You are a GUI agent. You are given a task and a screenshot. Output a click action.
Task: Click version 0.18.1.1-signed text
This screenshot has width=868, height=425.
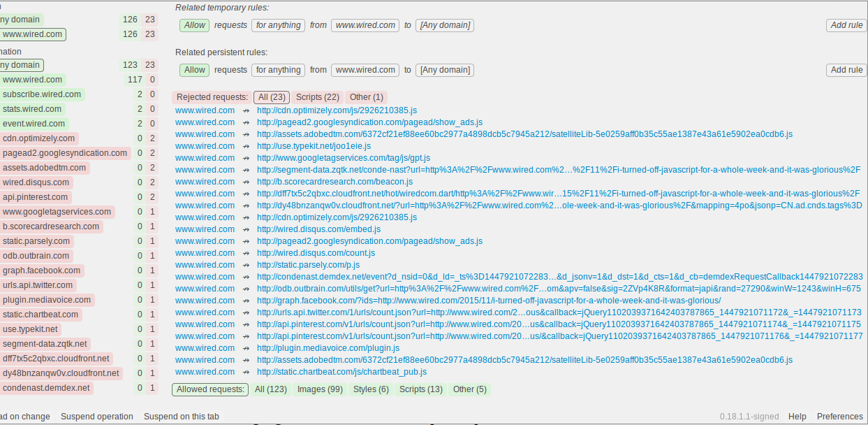pyautogui.click(x=749, y=417)
